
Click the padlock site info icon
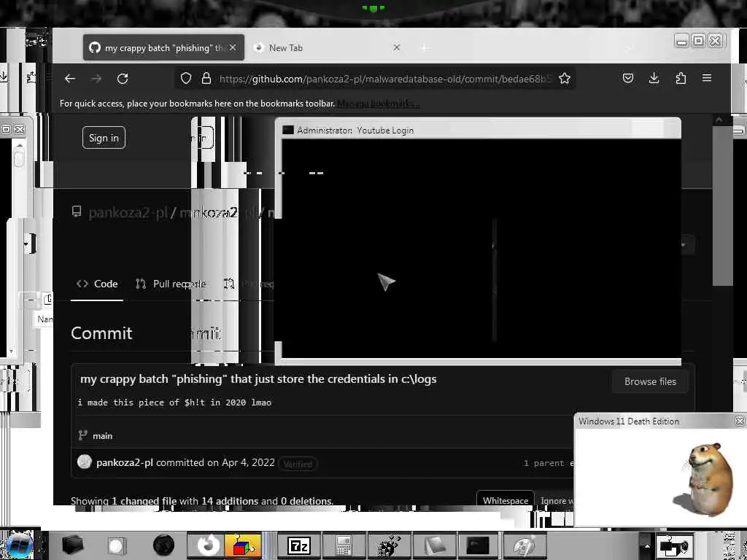pos(206,78)
